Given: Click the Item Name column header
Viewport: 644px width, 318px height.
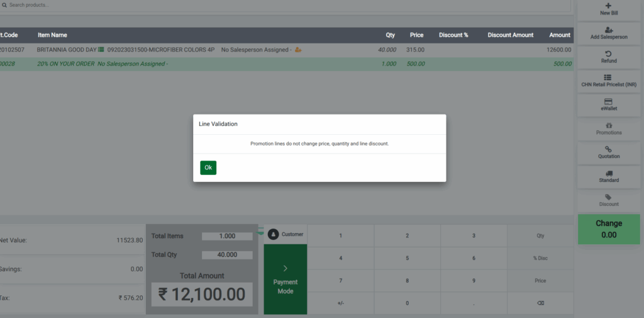Looking at the screenshot, I should tap(53, 35).
